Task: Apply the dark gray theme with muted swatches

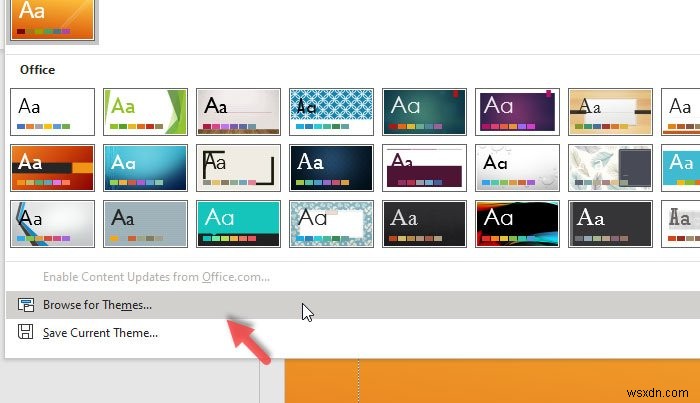Action: [610, 224]
